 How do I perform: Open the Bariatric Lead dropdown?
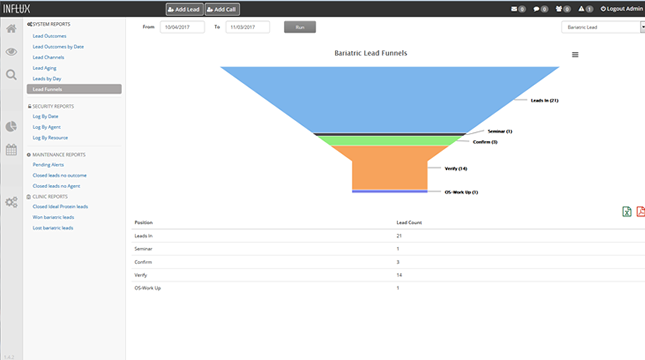click(x=603, y=27)
